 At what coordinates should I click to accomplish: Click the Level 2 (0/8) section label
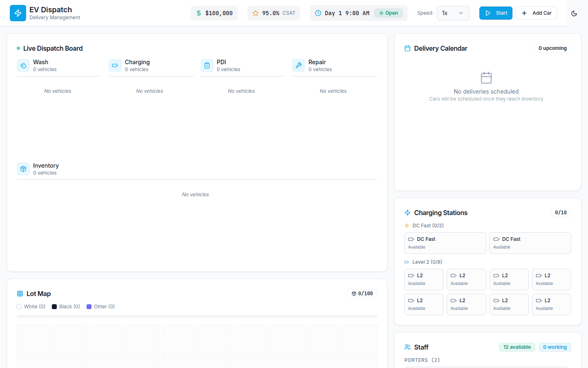pos(427,262)
